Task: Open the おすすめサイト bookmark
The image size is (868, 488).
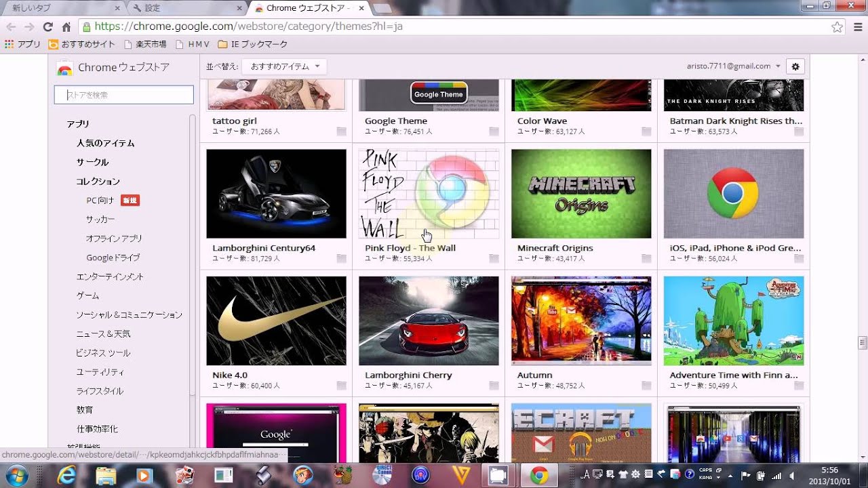Action: 82,44
